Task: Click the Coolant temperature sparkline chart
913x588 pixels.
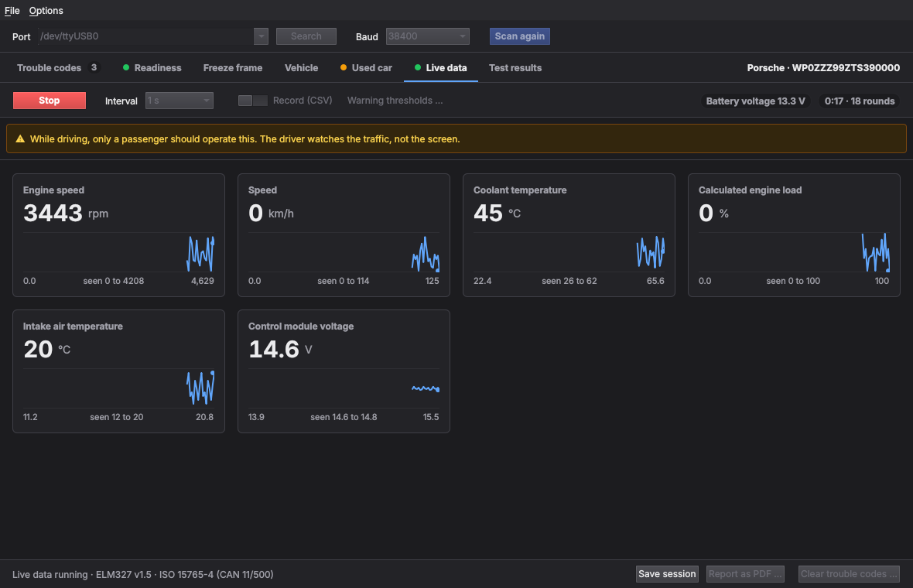Action: pyautogui.click(x=569, y=253)
